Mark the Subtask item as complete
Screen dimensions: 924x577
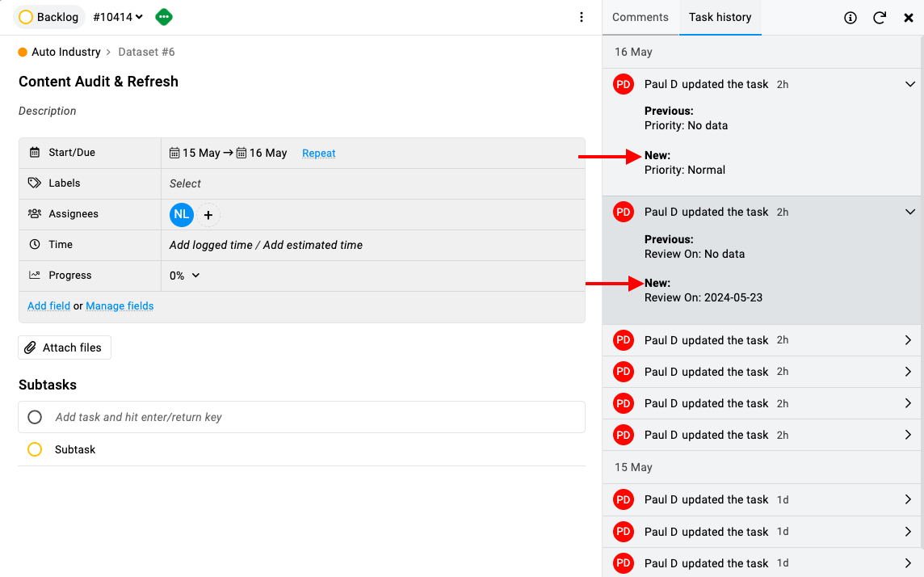point(35,449)
